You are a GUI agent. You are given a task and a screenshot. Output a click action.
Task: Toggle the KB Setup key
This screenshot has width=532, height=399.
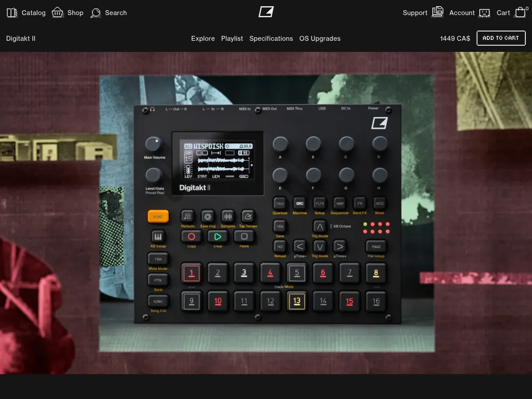[x=158, y=237]
